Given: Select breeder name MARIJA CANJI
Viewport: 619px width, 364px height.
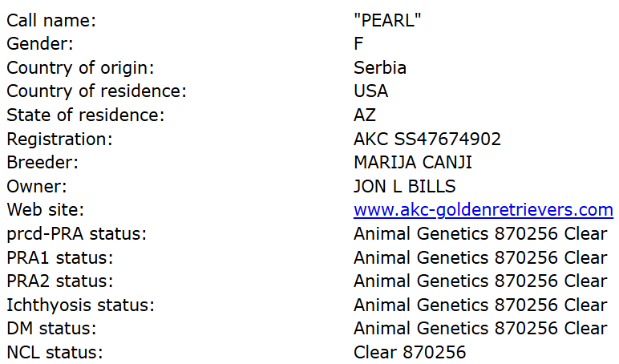Looking at the screenshot, I should coord(412,163).
